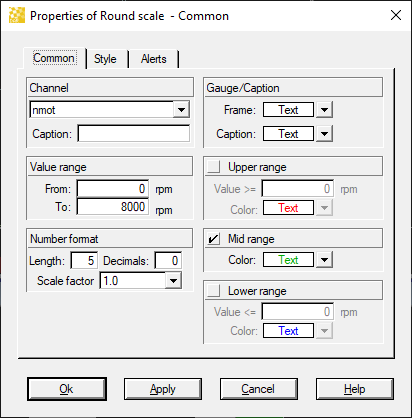
Task: Uncheck the Mid range checkbox
Action: (x=213, y=239)
